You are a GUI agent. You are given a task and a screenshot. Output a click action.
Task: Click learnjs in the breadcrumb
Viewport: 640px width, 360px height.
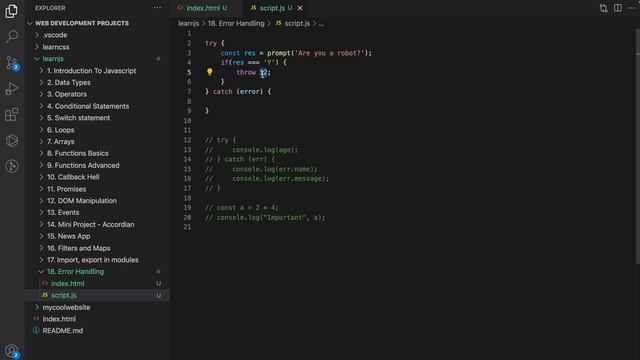coord(189,24)
